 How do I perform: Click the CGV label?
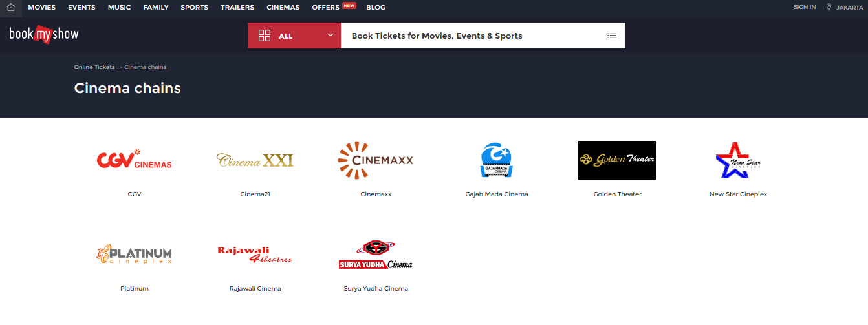coord(135,194)
